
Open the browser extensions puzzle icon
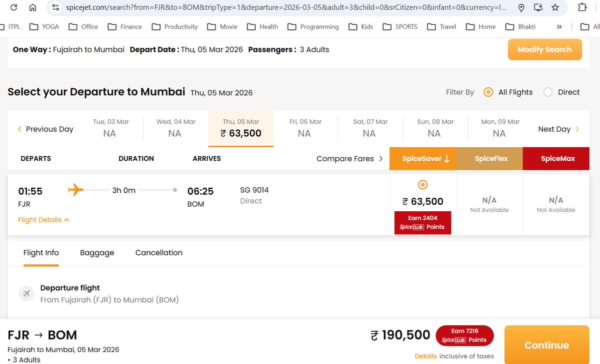(582, 7)
